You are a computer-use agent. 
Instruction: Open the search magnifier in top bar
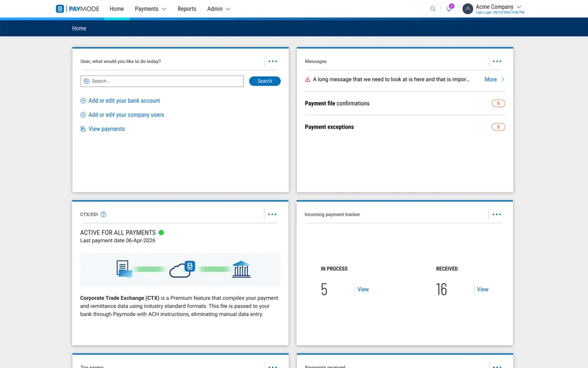[x=433, y=9]
